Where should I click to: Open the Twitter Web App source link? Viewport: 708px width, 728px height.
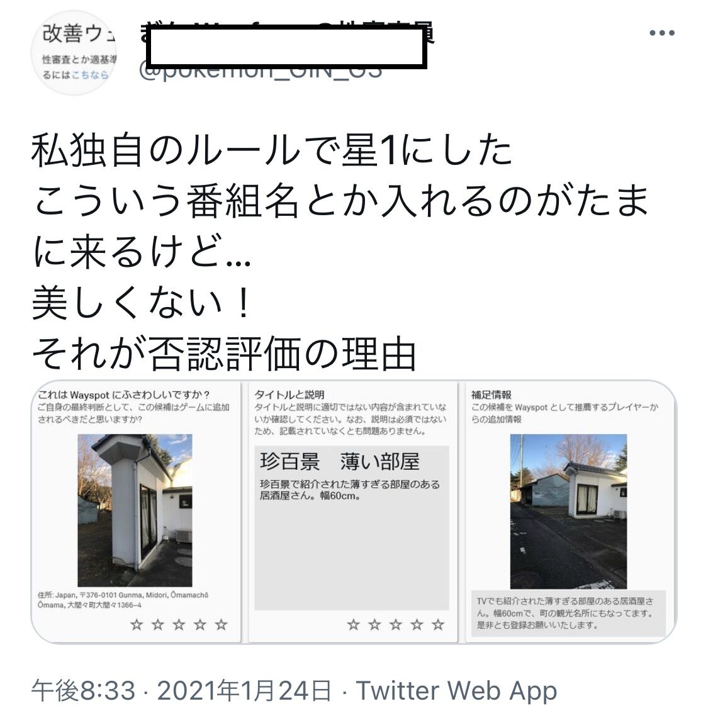[456, 691]
